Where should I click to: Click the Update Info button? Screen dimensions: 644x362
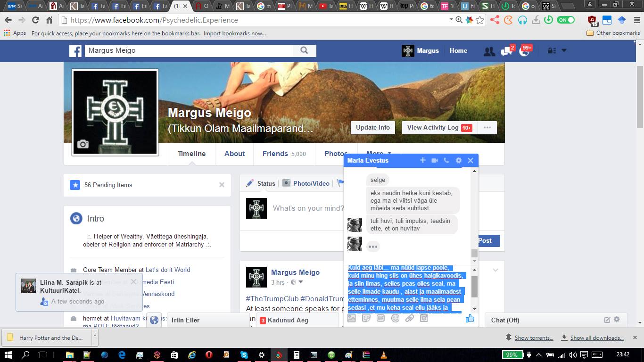(372, 127)
